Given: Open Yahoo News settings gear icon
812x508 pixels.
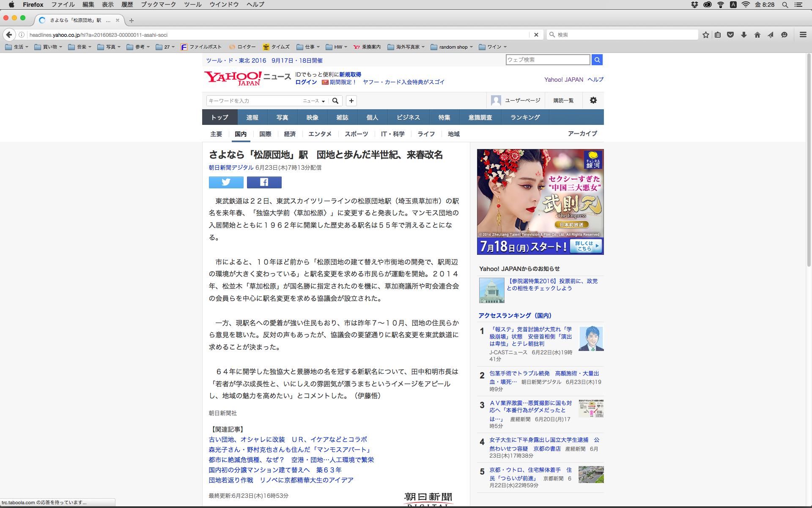Looking at the screenshot, I should tap(593, 100).
